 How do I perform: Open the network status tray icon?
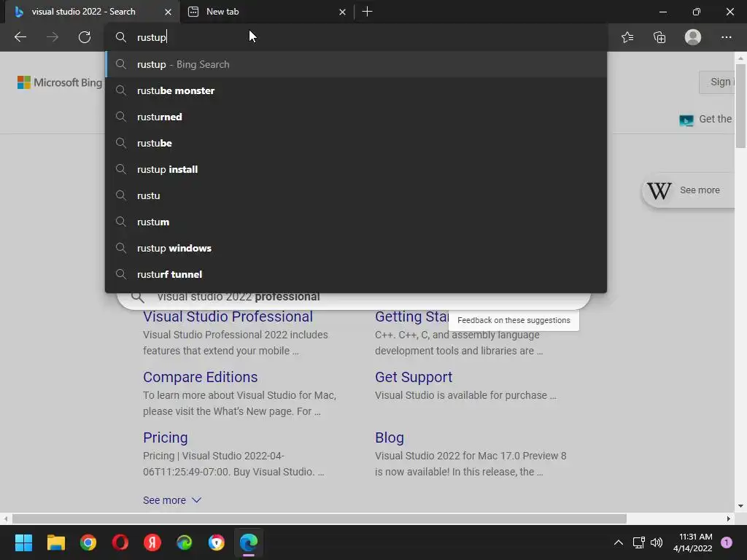638,542
